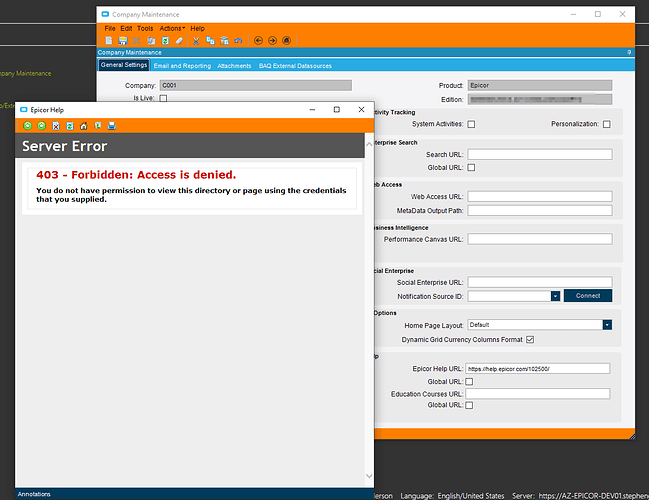
Task: Click the Annotations label in Help status bar
Action: [34, 494]
